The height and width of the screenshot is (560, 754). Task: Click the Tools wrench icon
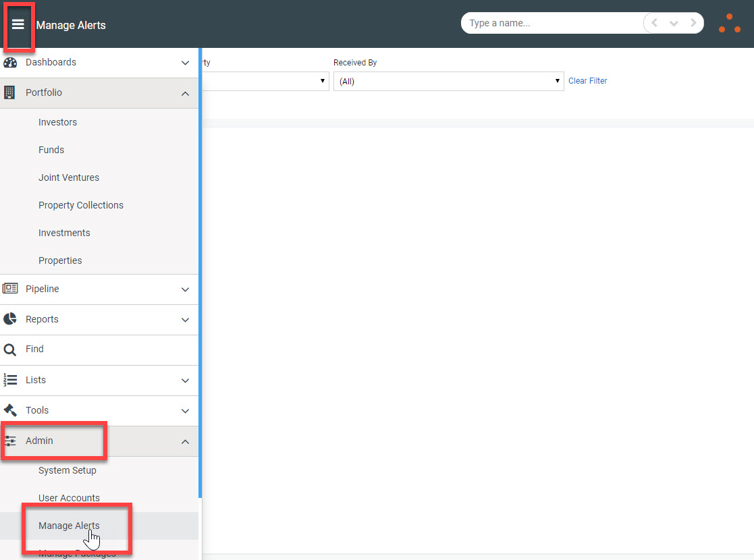pos(10,410)
